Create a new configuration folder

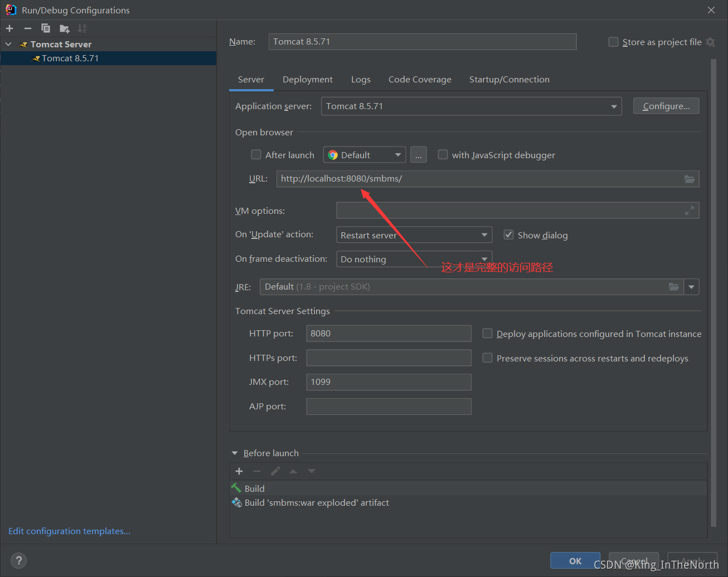65,28
